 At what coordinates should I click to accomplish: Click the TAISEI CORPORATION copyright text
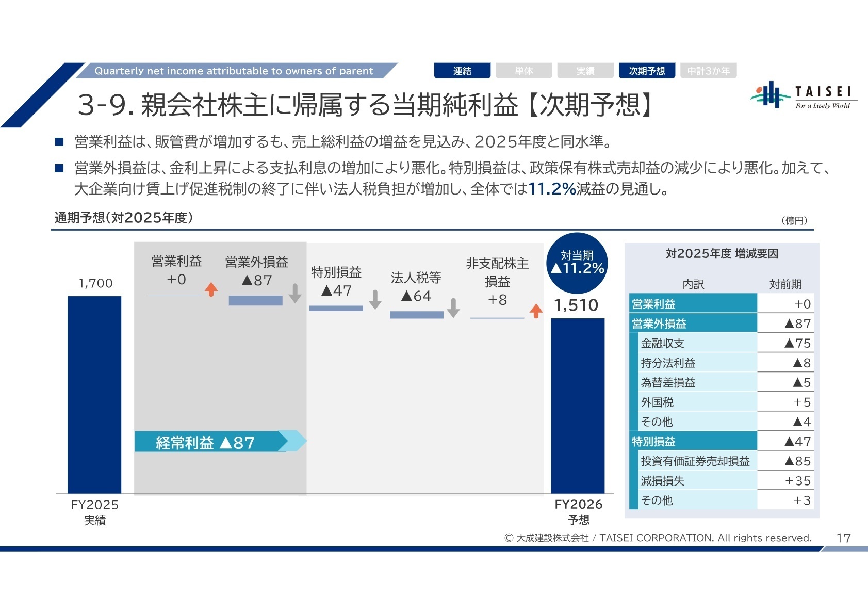click(x=658, y=538)
